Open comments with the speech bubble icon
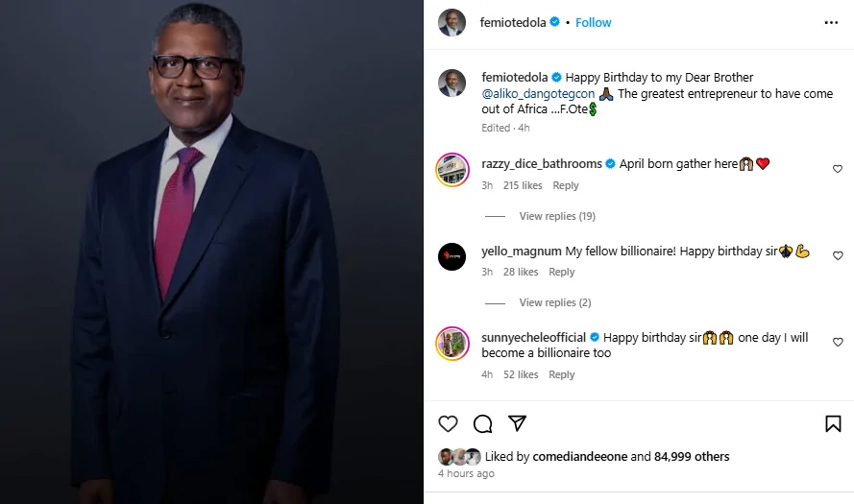 pos(483,423)
